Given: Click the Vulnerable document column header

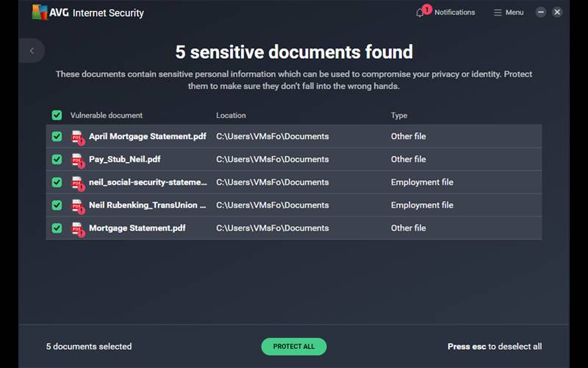Looking at the screenshot, I should pyautogui.click(x=107, y=116).
